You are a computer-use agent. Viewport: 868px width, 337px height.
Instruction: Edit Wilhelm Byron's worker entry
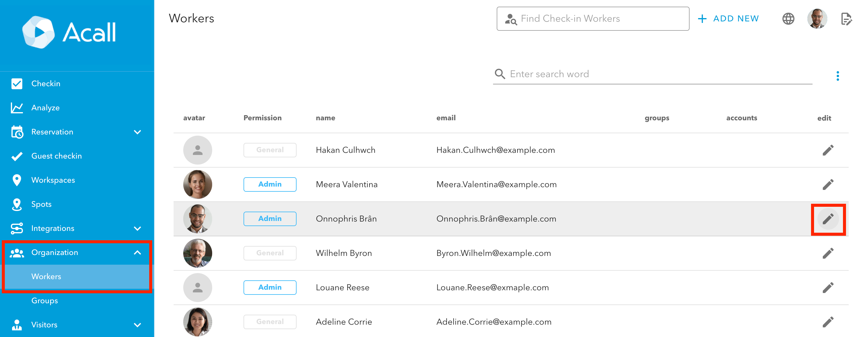(828, 253)
